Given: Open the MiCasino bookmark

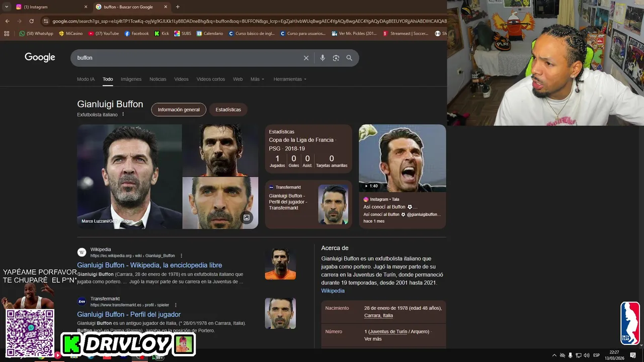Looking at the screenshot, I should pos(70,34).
